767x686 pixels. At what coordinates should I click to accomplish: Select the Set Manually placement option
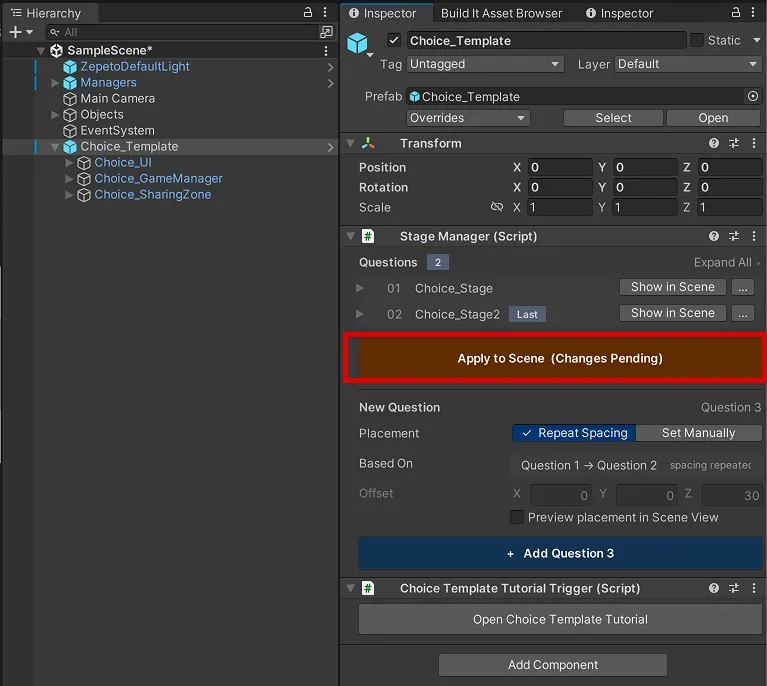tap(699, 433)
